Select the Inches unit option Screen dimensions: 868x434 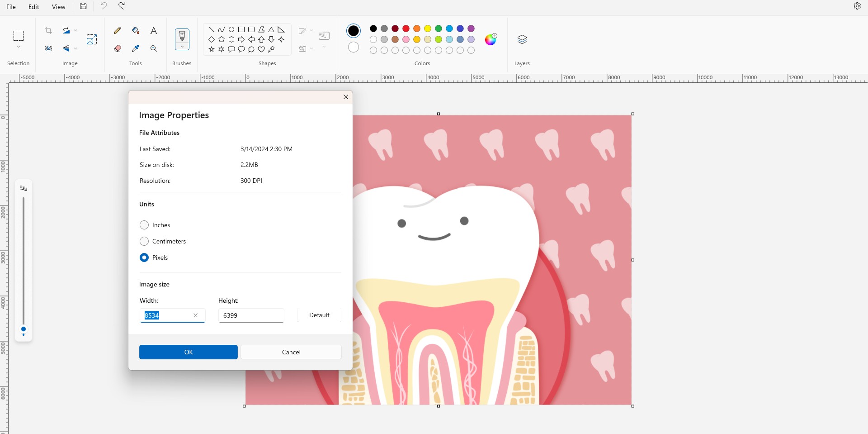(x=144, y=225)
